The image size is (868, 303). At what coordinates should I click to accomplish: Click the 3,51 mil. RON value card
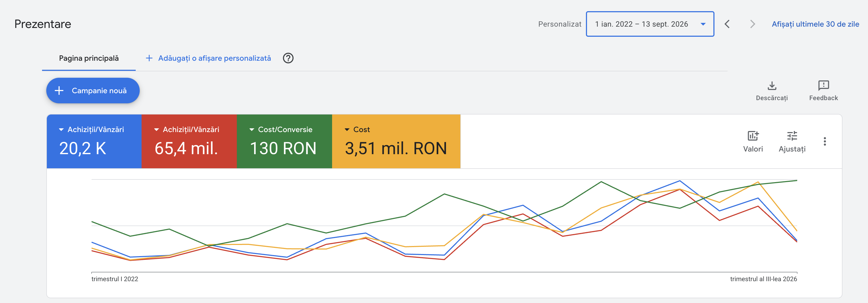pos(396,141)
